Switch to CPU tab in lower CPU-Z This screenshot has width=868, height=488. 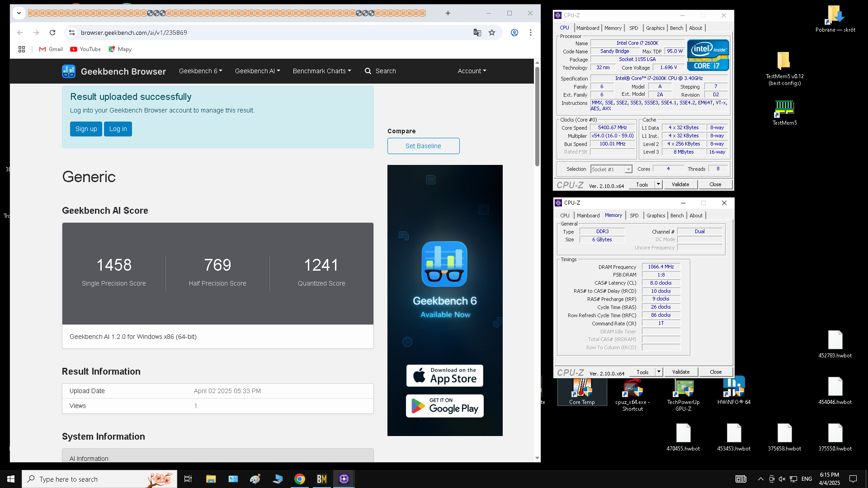(x=565, y=216)
